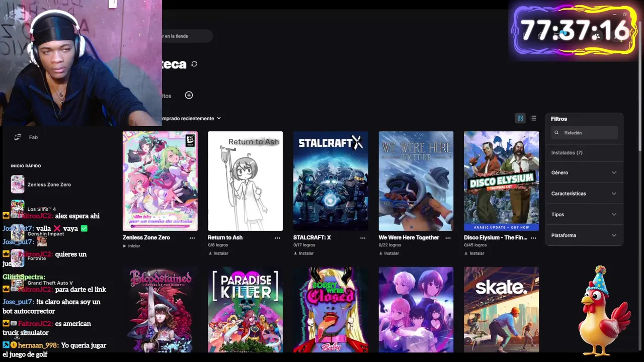Screen dimensions: 644x362
Task: Install Disco Elysium - The Final Cut
Action: 474,253
